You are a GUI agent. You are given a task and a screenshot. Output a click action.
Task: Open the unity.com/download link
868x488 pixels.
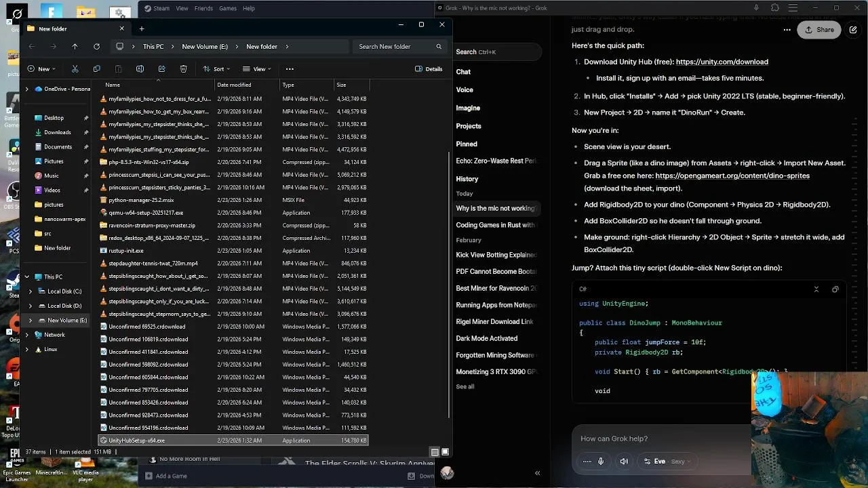(722, 62)
